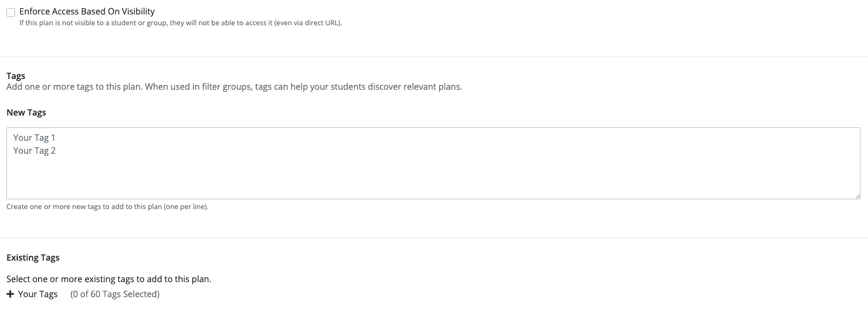
Task: Click the Your Tag 2 placeholder line
Action: (x=34, y=151)
